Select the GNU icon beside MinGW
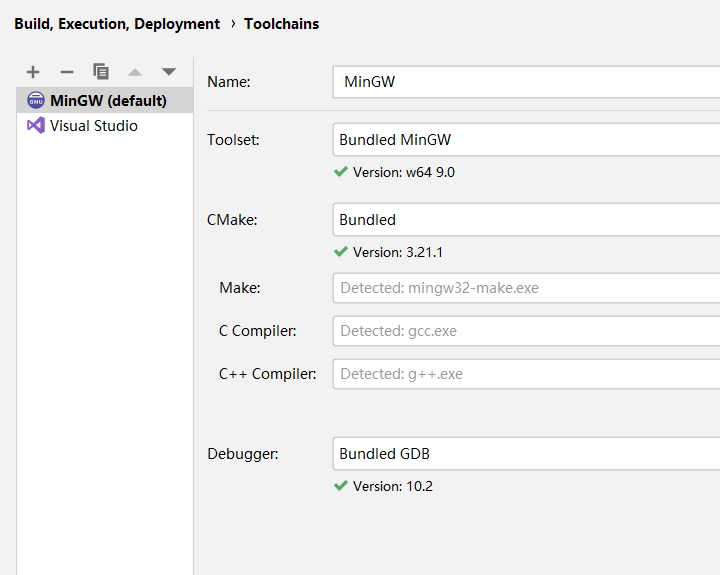 [x=36, y=100]
